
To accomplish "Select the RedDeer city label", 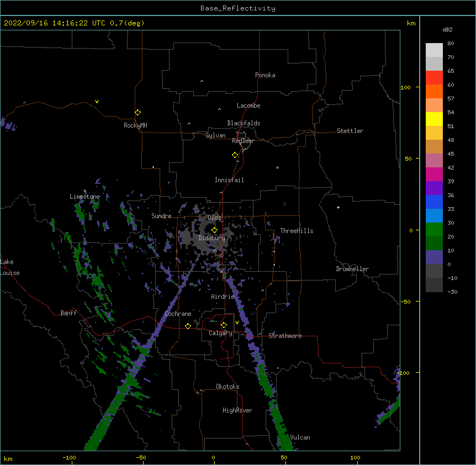I will (x=243, y=141).
